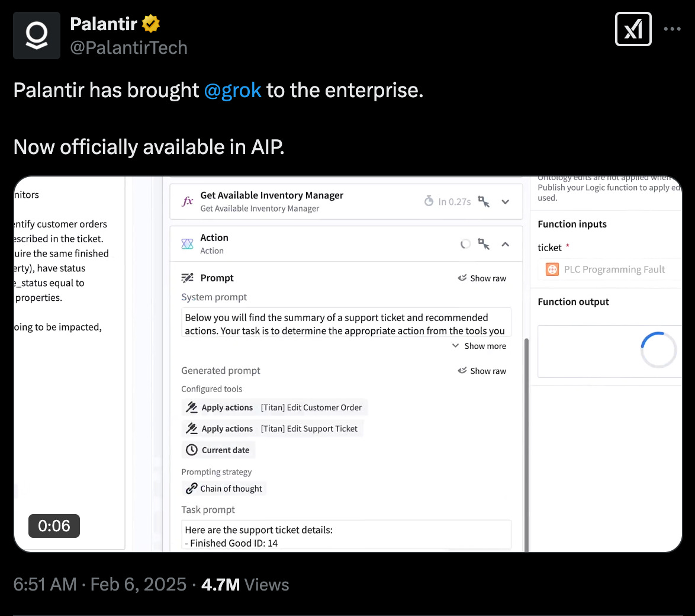Open the @PalantirTech handle
The height and width of the screenshot is (616, 695).
point(128,47)
